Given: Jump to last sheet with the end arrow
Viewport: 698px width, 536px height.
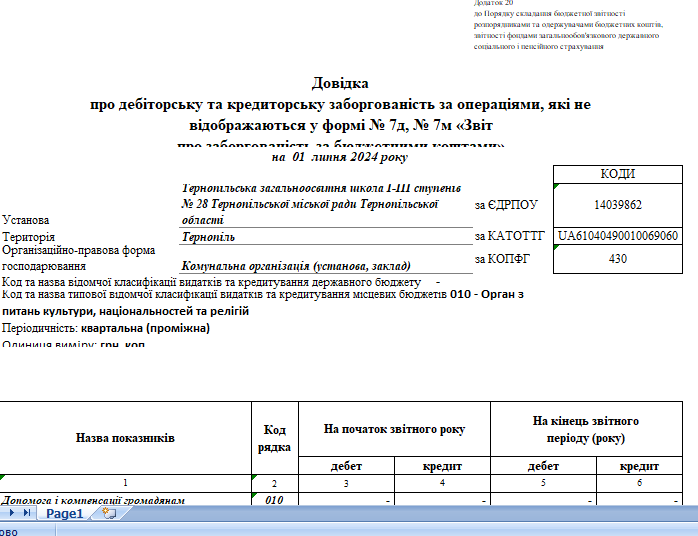Looking at the screenshot, I should (x=27, y=513).
